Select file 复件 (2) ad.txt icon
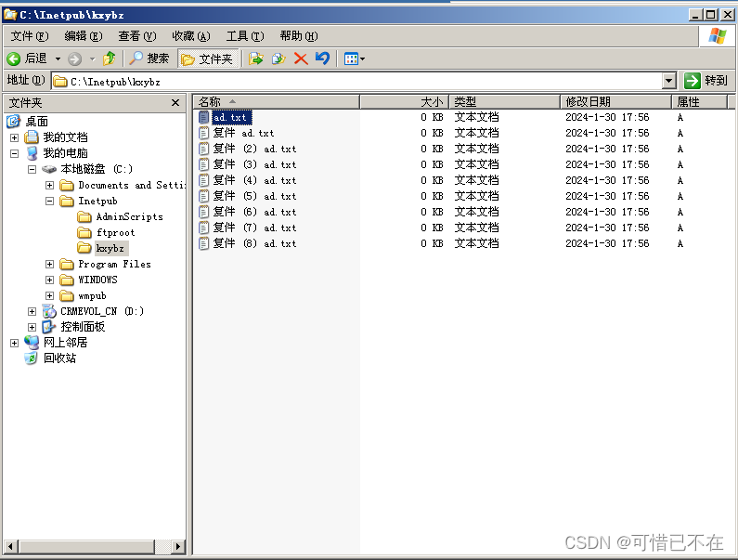738x560 pixels. pyautogui.click(x=204, y=149)
